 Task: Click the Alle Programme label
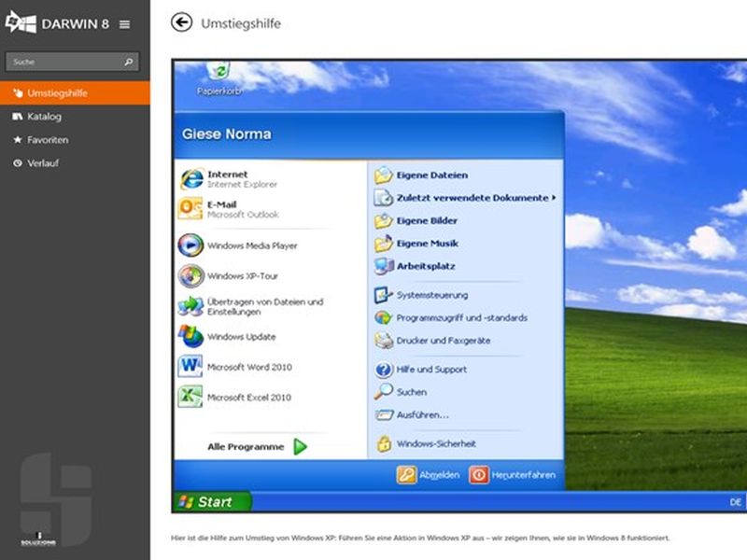246,447
